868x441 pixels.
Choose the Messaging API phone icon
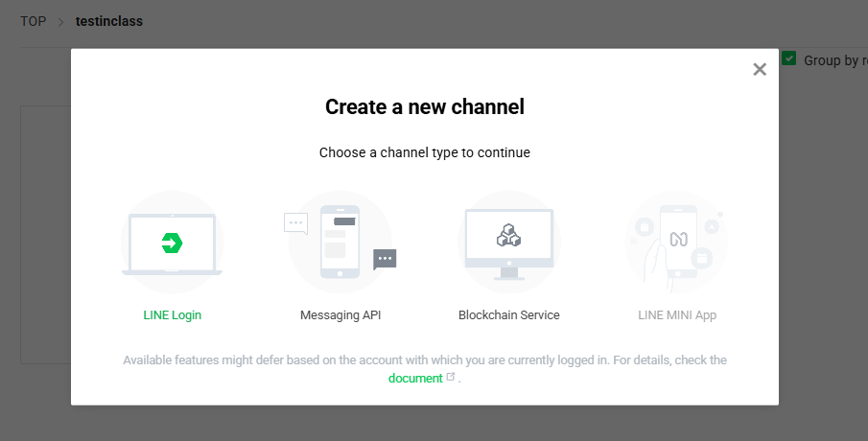click(340, 243)
